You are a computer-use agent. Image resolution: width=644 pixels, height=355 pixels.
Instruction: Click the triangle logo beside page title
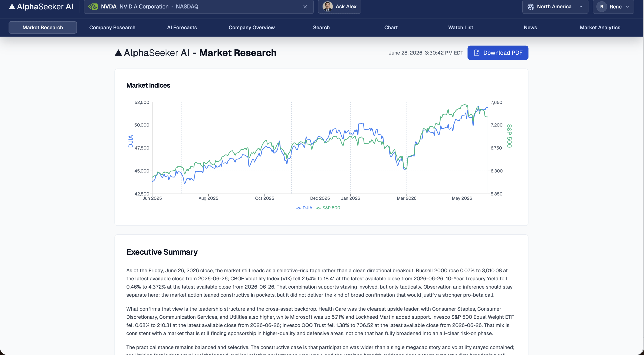(x=118, y=53)
